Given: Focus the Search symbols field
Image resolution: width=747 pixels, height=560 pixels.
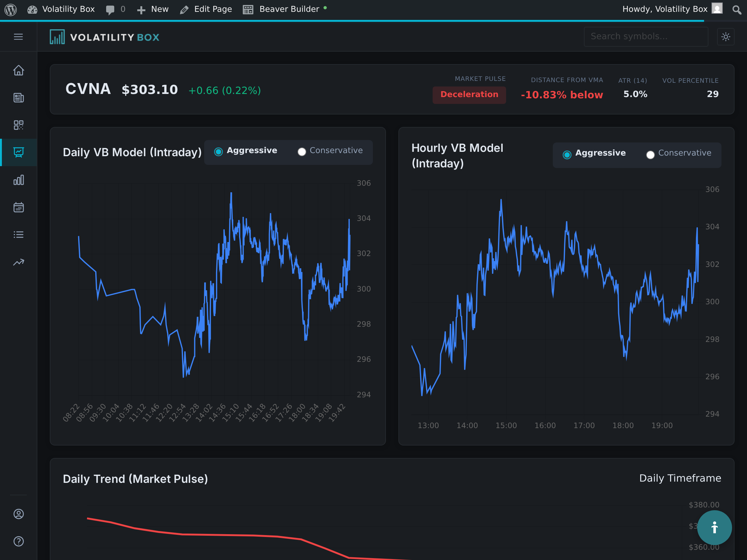Looking at the screenshot, I should click(646, 36).
